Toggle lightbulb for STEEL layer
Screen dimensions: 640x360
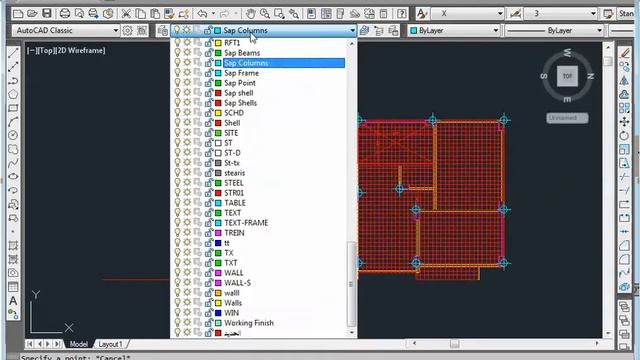click(177, 183)
